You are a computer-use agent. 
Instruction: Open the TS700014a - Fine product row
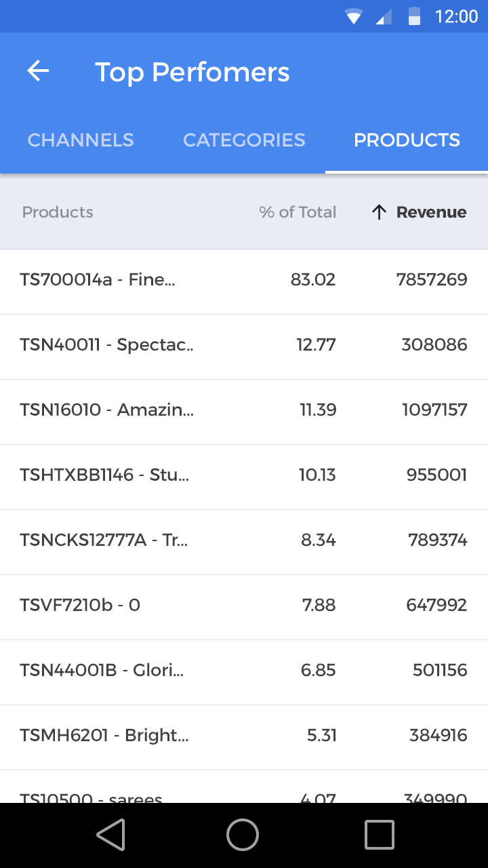(x=244, y=279)
